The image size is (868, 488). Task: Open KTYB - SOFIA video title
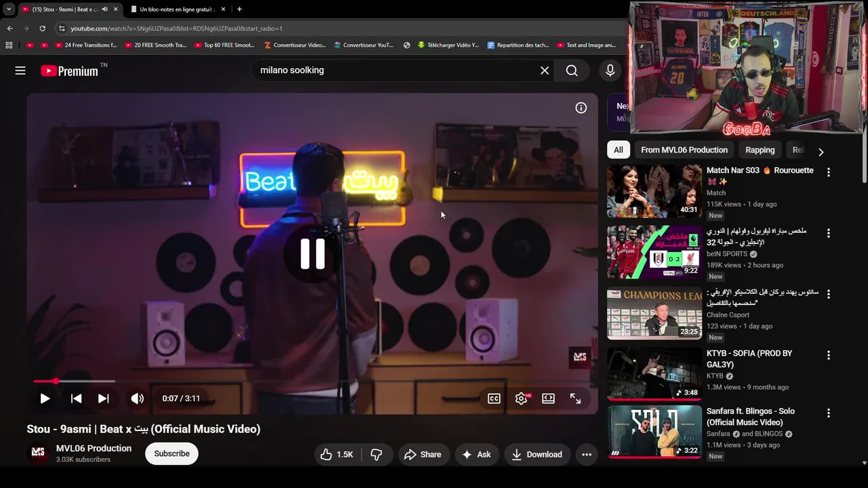pos(749,359)
